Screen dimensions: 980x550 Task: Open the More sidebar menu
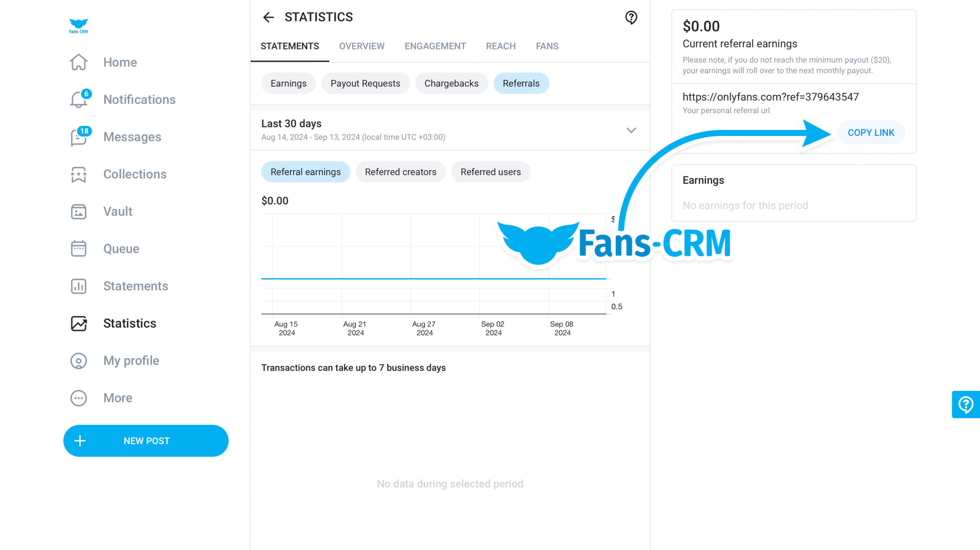point(118,398)
